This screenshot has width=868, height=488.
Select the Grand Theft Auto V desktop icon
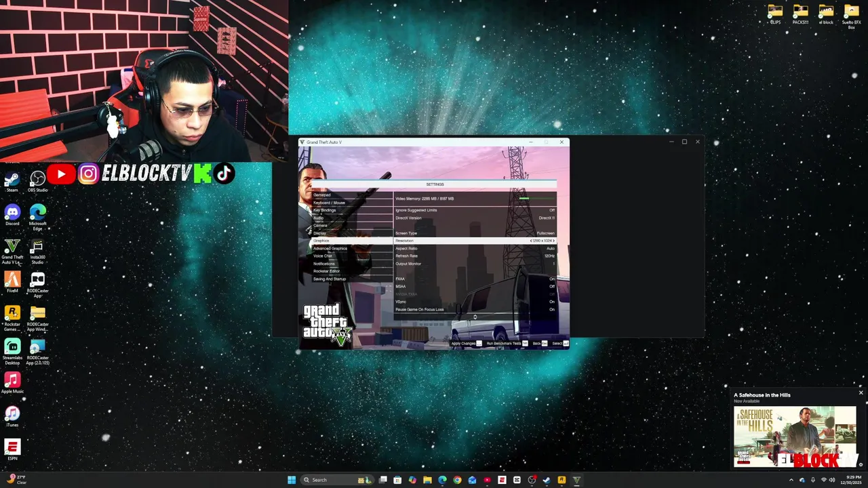coord(12,251)
